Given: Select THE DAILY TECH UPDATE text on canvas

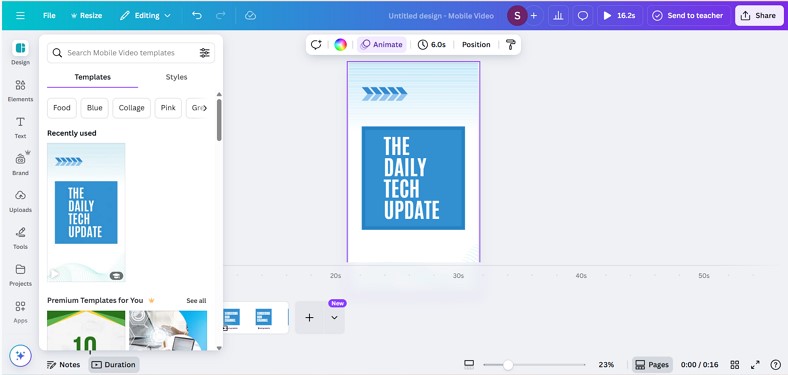Looking at the screenshot, I should point(412,178).
